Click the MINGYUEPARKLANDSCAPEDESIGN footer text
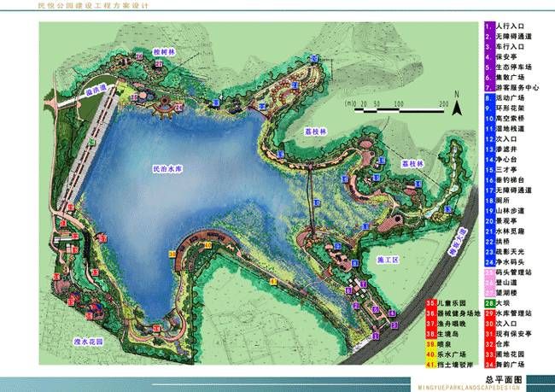The width and height of the screenshot is (555, 392). coord(469,388)
